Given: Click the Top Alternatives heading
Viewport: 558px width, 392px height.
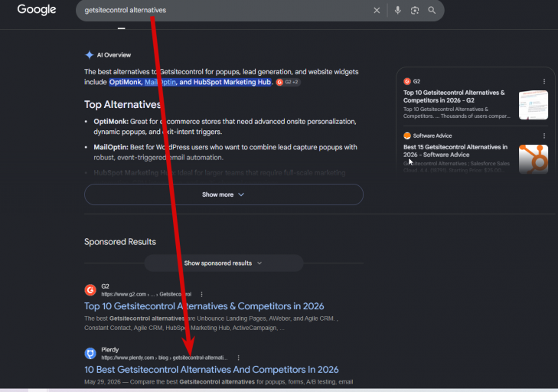Looking at the screenshot, I should (x=122, y=104).
